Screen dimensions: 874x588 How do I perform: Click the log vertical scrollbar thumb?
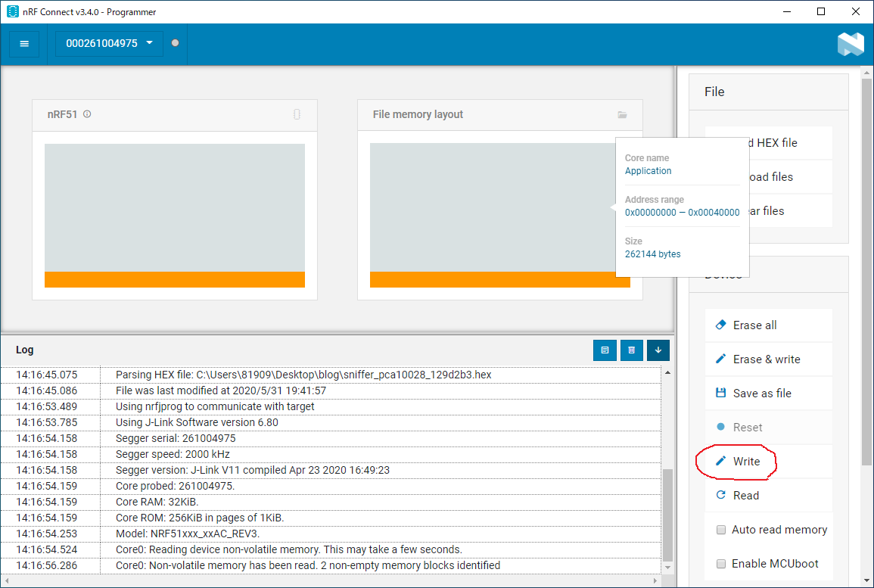click(667, 515)
